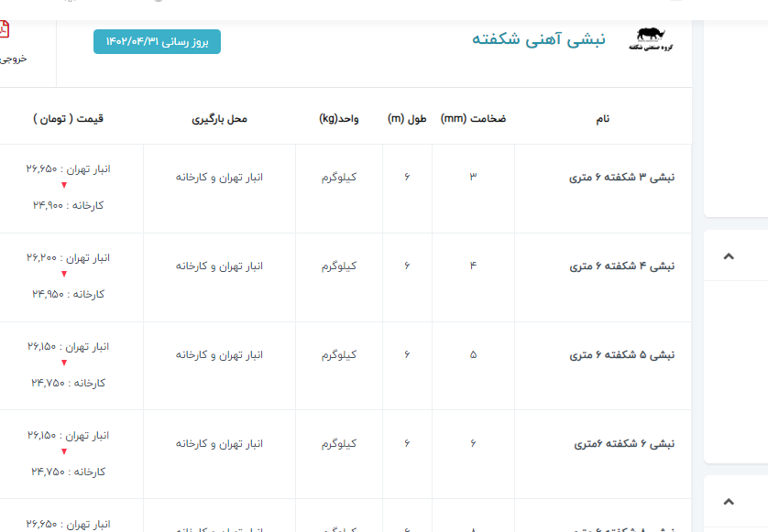Click the بروز رسانی date badge

tap(157, 42)
